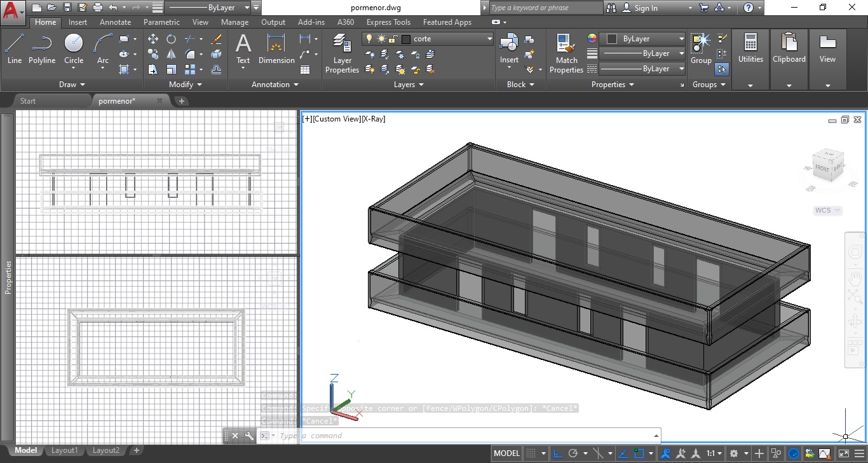Click the Customization menu icon in status bar
Image resolution: width=868 pixels, height=463 pixels.
click(858, 453)
